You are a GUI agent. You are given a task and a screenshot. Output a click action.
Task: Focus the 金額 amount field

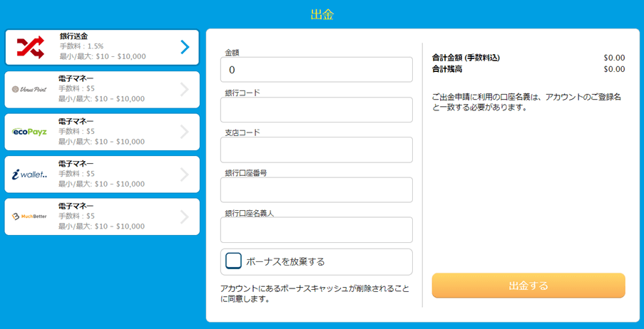click(x=316, y=70)
